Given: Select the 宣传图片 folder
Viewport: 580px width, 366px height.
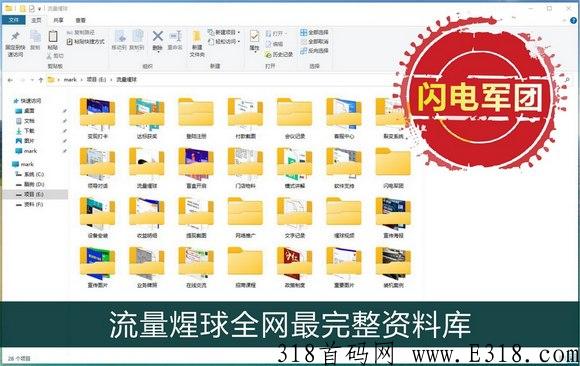Looking at the screenshot, I should [97, 267].
